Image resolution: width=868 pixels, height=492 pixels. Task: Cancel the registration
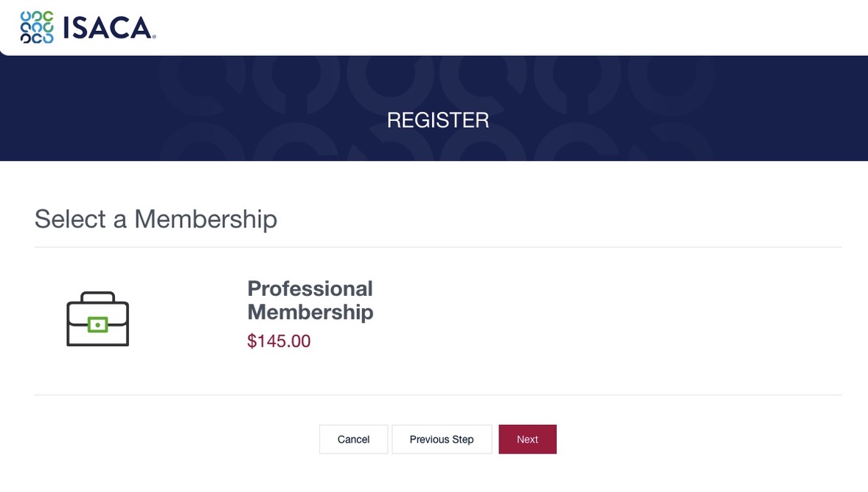tap(354, 440)
